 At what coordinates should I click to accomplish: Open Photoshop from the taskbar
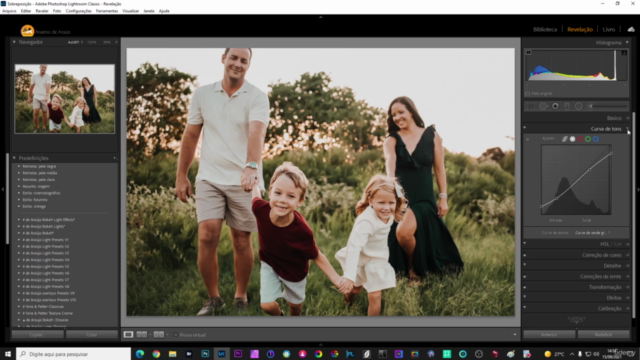pos(205,354)
